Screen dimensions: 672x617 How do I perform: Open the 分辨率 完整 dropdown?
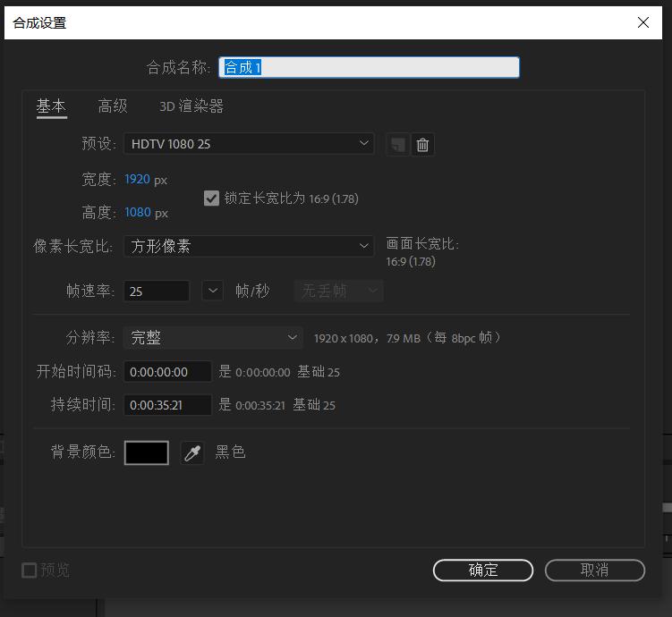click(x=213, y=338)
